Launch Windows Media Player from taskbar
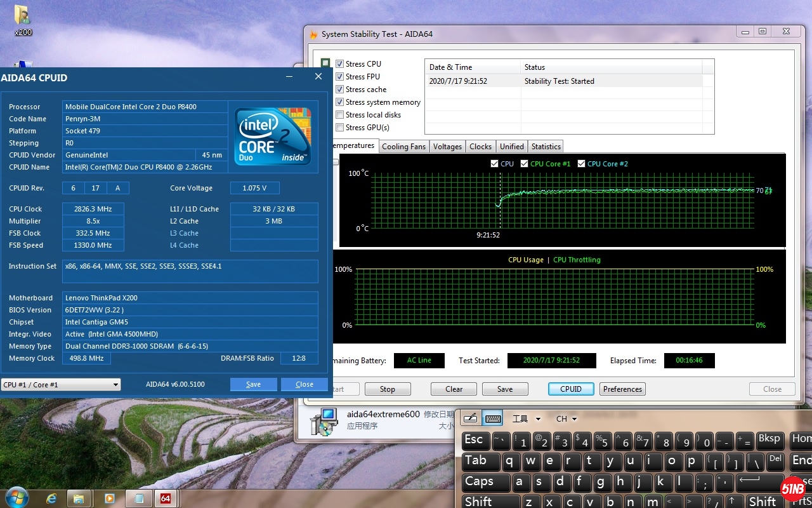 click(109, 498)
